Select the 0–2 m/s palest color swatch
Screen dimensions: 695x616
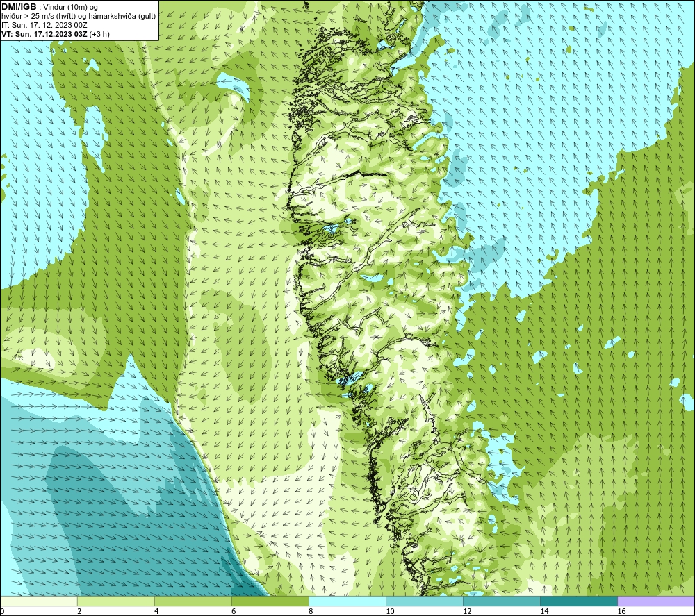[38, 601]
